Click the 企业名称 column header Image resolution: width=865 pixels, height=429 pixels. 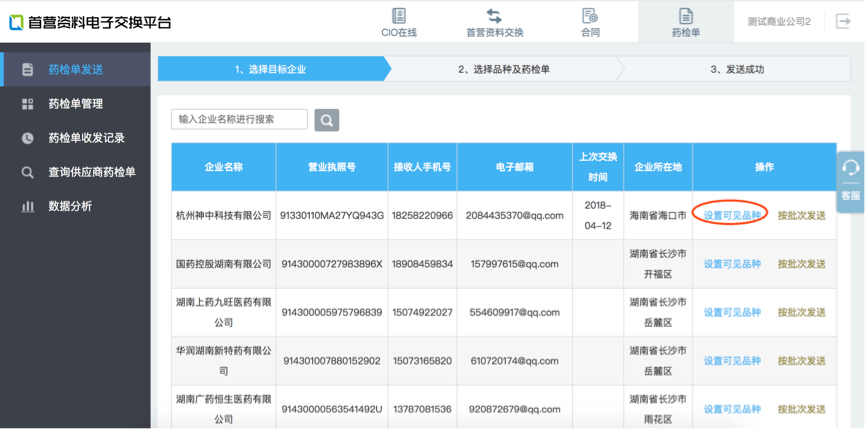click(223, 167)
